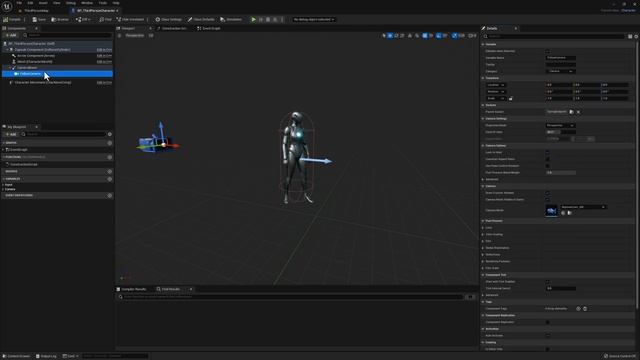This screenshot has height=360, width=640.
Task: Start play with green Play button
Action: point(253,19)
